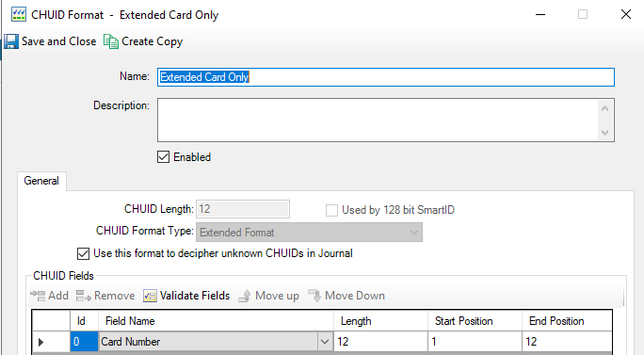Click the Length column header
This screenshot has width=644, height=355.
pos(380,321)
